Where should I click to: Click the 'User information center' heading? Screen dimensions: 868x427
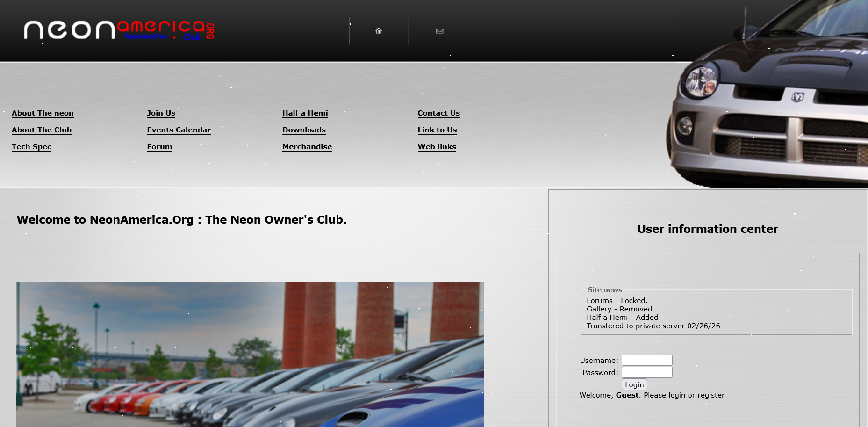(708, 229)
